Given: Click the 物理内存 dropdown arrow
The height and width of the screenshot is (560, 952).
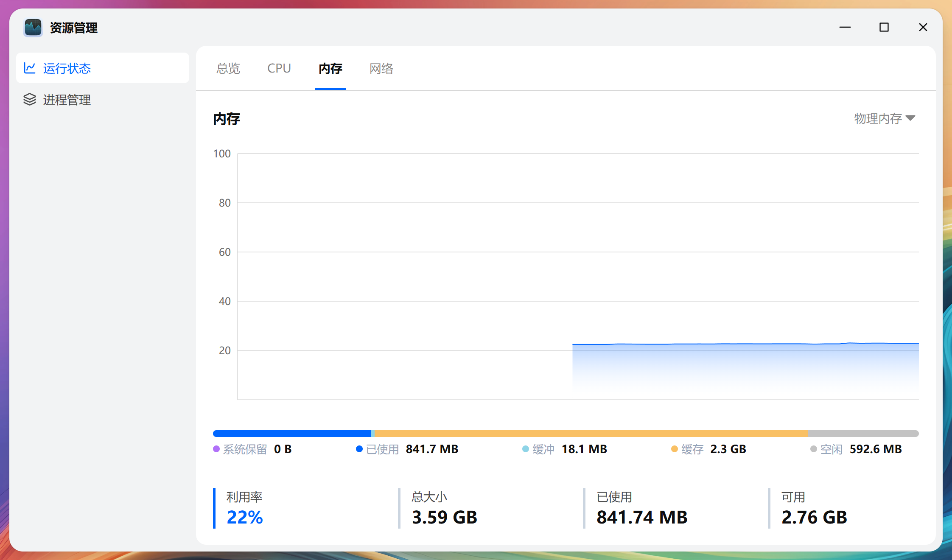Looking at the screenshot, I should (910, 118).
